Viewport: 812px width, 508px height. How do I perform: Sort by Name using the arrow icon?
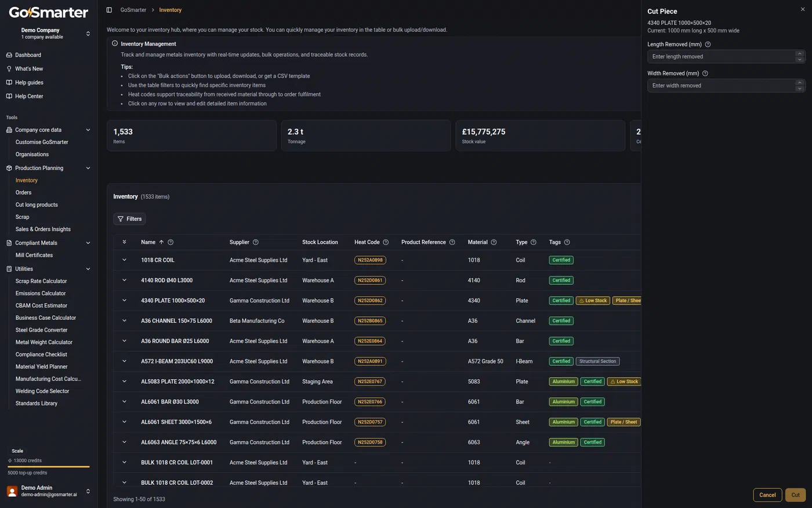pyautogui.click(x=161, y=242)
